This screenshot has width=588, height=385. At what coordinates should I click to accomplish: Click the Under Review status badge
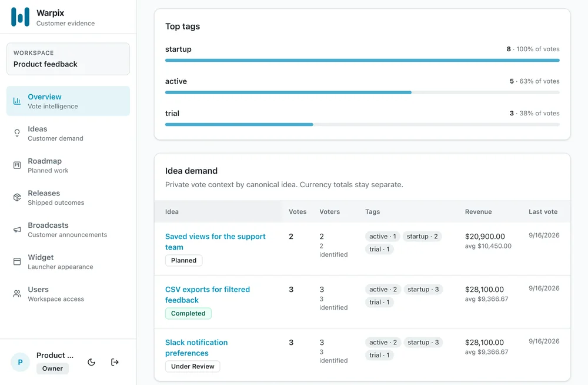[193, 366]
